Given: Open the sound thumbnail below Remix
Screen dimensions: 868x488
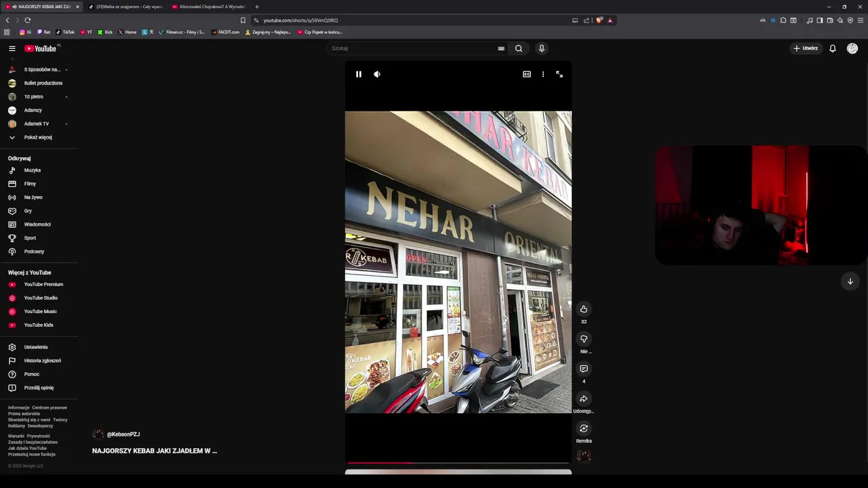Looking at the screenshot, I should (x=584, y=455).
